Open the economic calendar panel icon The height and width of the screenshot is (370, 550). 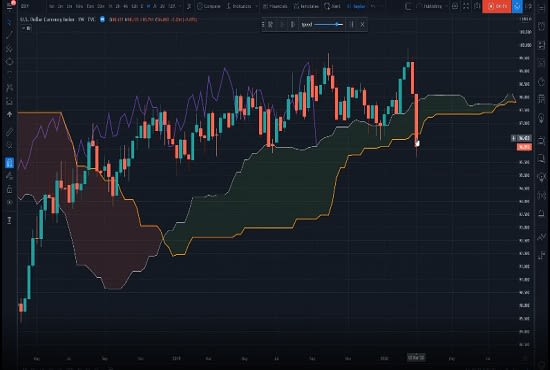[x=541, y=99]
